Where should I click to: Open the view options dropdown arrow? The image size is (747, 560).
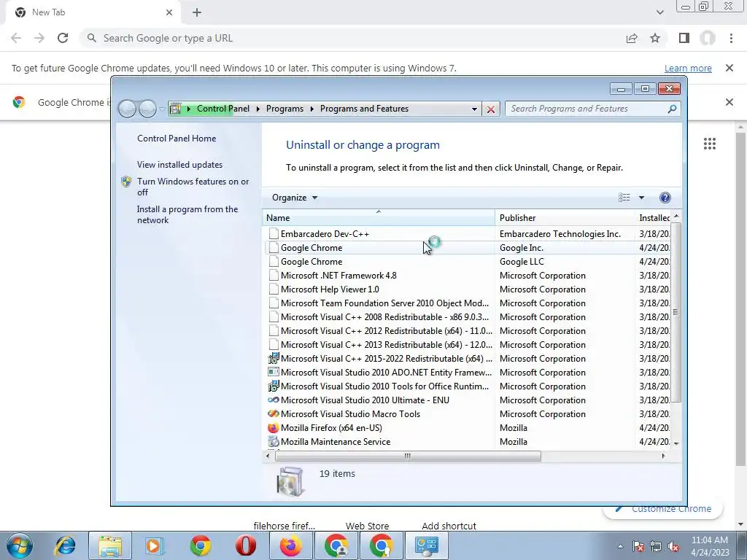(x=641, y=198)
